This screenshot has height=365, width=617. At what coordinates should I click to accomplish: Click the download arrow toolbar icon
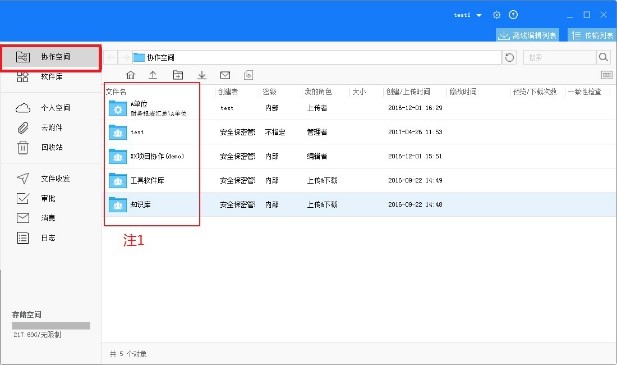point(202,75)
